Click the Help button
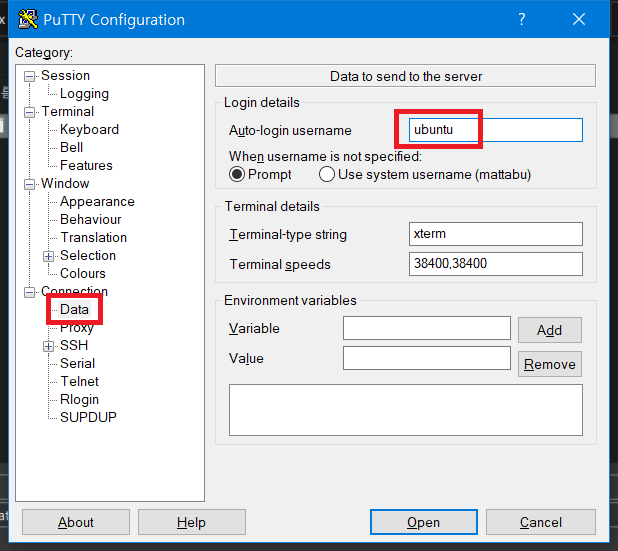 192,522
